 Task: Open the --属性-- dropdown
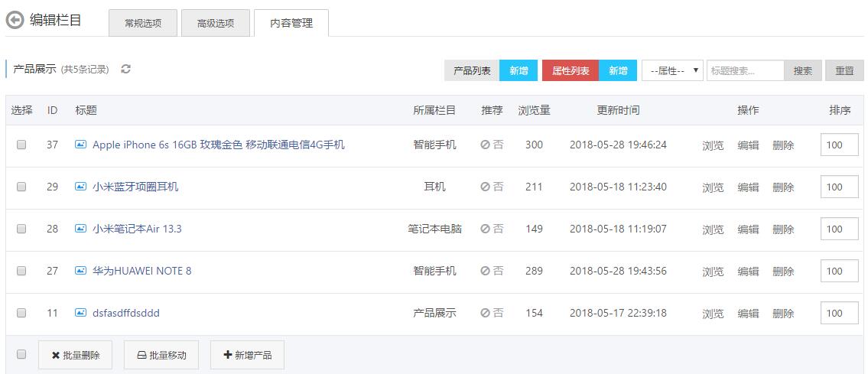672,71
